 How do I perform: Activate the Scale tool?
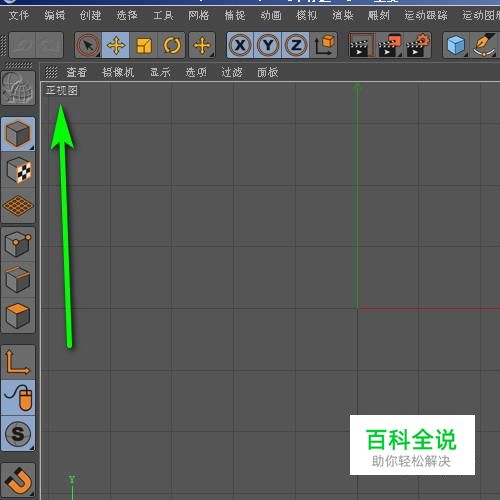(x=144, y=45)
